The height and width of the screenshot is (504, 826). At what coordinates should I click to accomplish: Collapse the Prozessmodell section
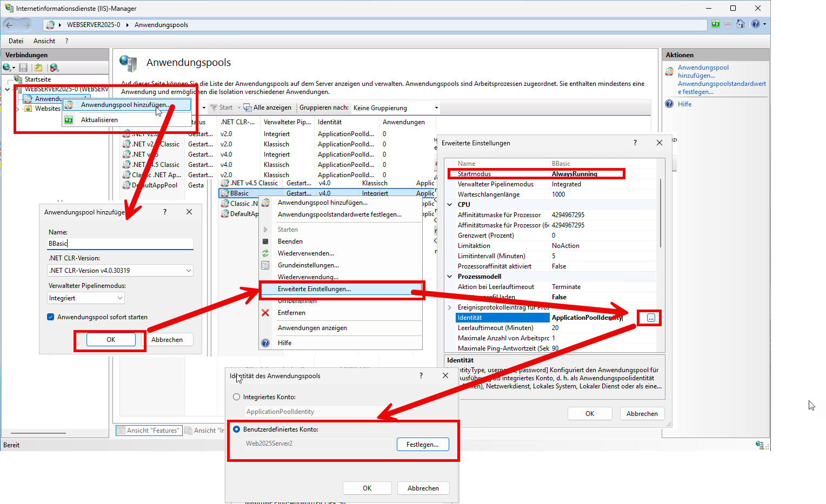point(450,277)
